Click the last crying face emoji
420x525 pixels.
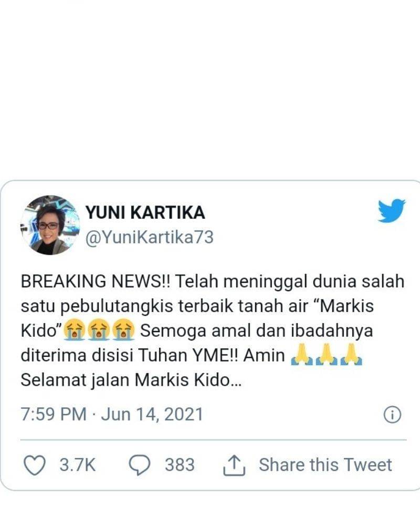(123, 330)
